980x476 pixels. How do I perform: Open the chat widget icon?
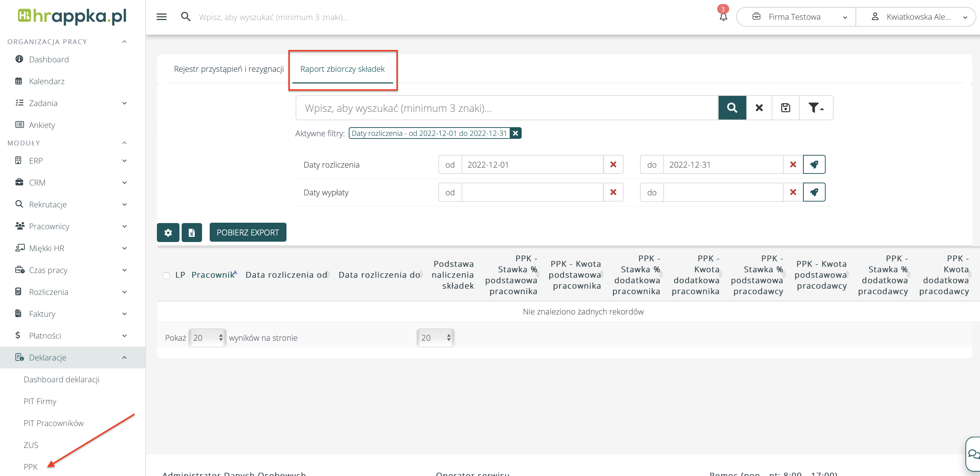(x=973, y=454)
